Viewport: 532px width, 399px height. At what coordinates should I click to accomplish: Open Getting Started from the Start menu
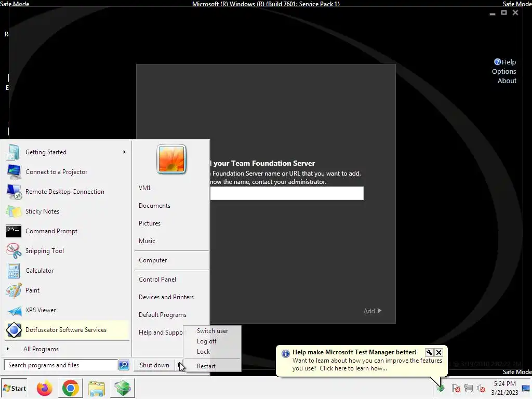click(x=66, y=152)
